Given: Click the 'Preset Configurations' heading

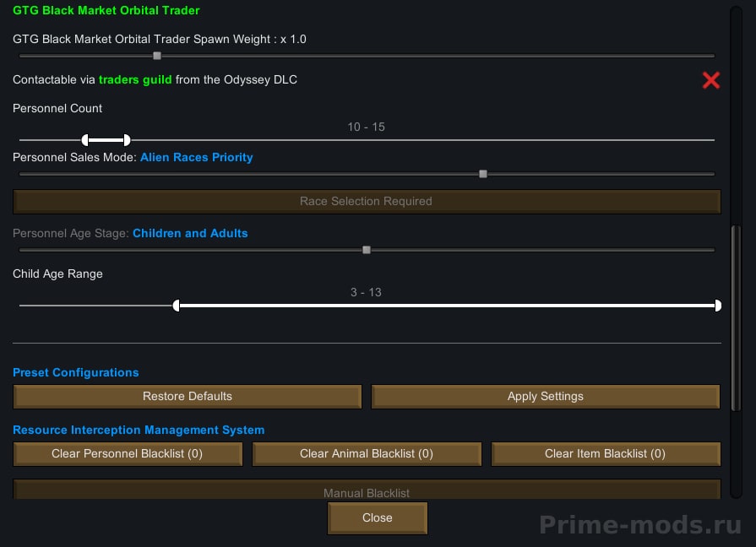Looking at the screenshot, I should pos(76,372).
